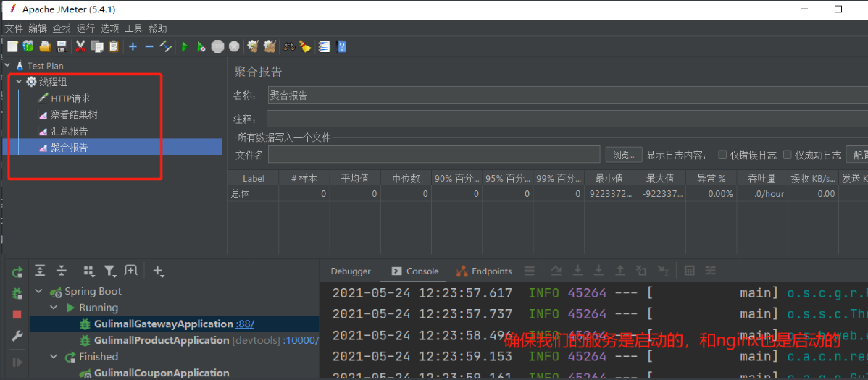
Task: Click the Cut scissors icon
Action: 80,46
